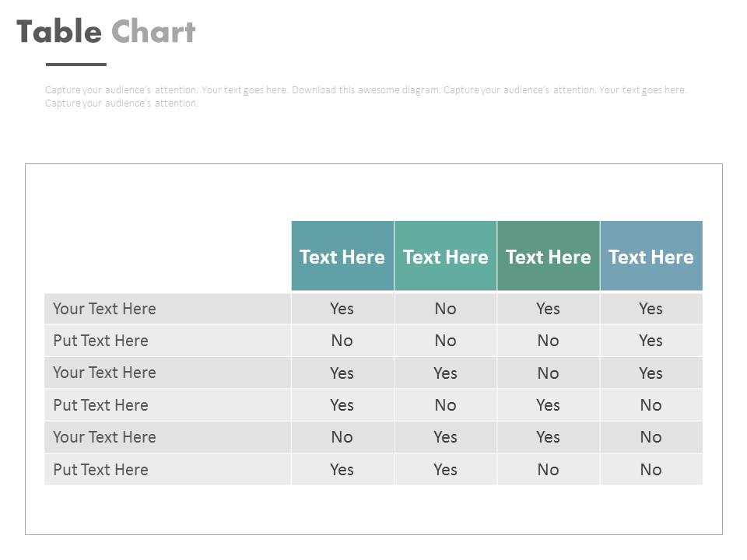Click the first row "Yes" in the first column
747x560 pixels.
tap(342, 309)
